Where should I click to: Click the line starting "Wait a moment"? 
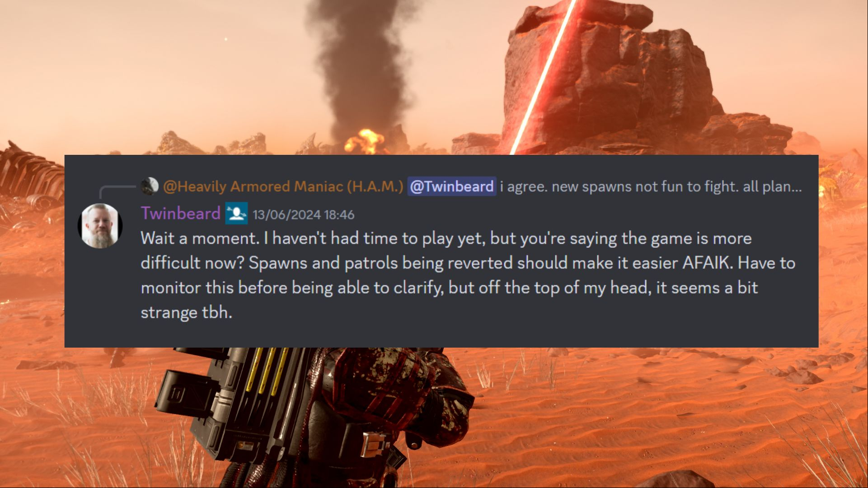point(446,238)
